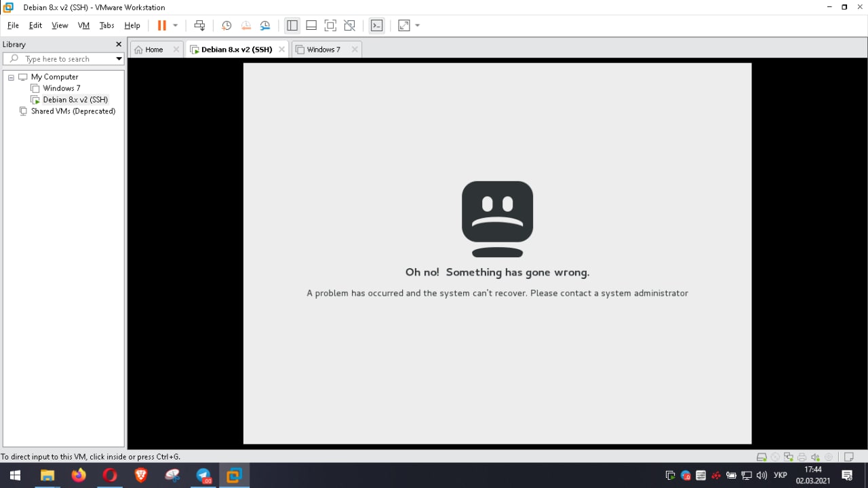This screenshot has width=868, height=488.
Task: Toggle the thumbnail bar view icon
Action: click(x=311, y=26)
